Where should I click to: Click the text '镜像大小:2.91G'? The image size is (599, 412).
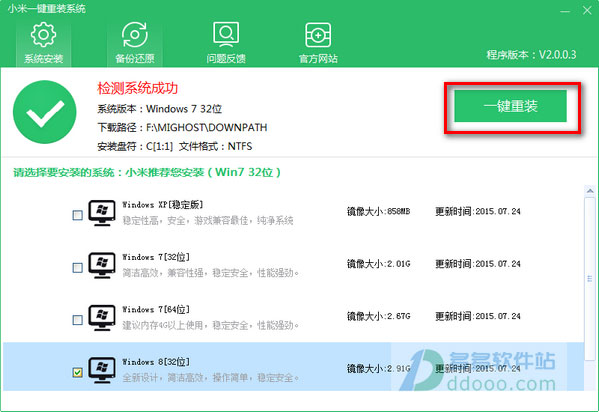[x=378, y=368]
